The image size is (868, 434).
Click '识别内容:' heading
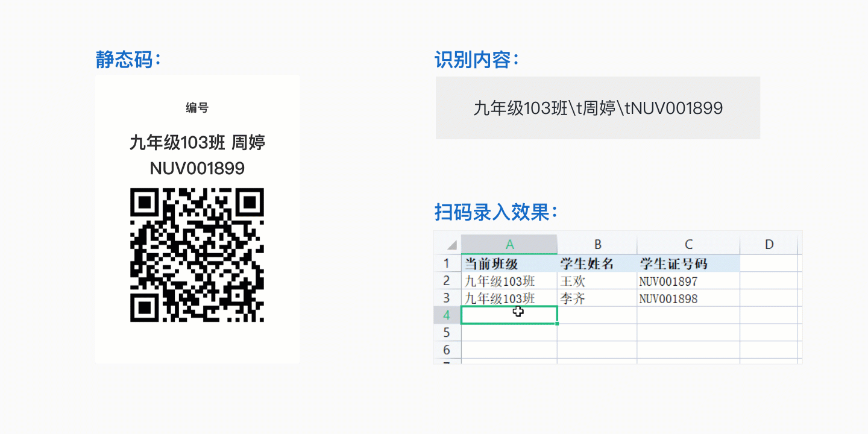click(477, 59)
